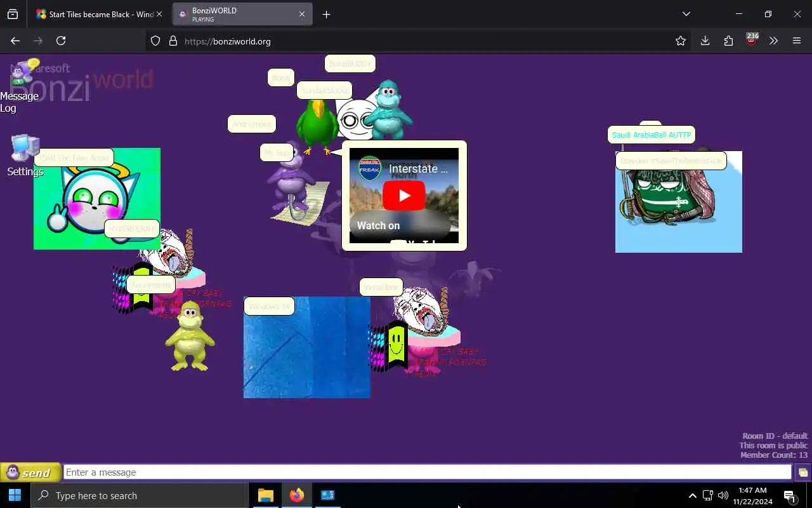Click the BonziBUDDY name tag
The image size is (812, 508).
(350, 64)
